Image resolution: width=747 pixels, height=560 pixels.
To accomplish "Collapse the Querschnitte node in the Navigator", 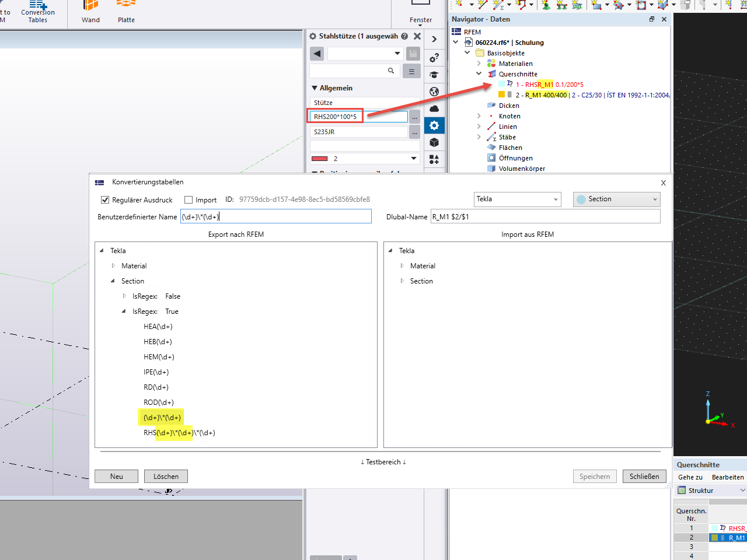I will tap(479, 73).
